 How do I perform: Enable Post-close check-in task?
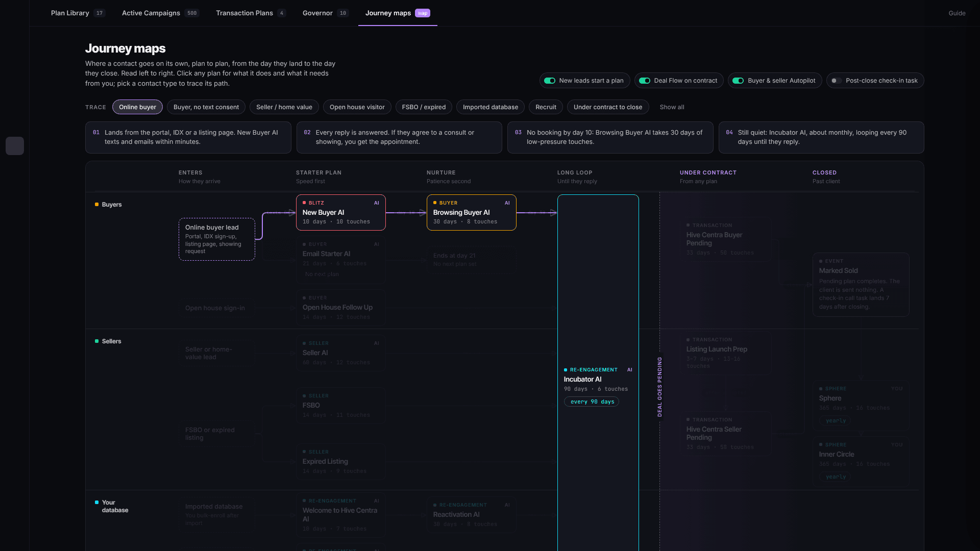[875, 81]
